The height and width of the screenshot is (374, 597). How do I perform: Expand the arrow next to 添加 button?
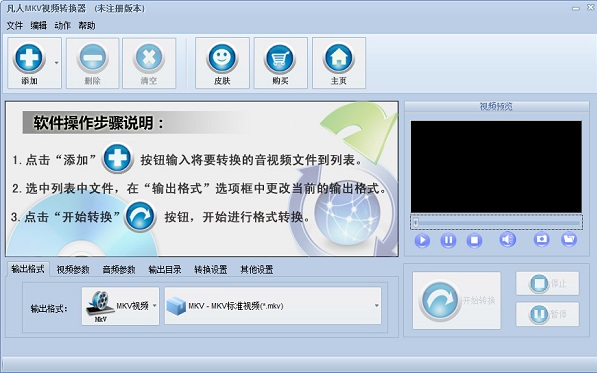[56, 63]
